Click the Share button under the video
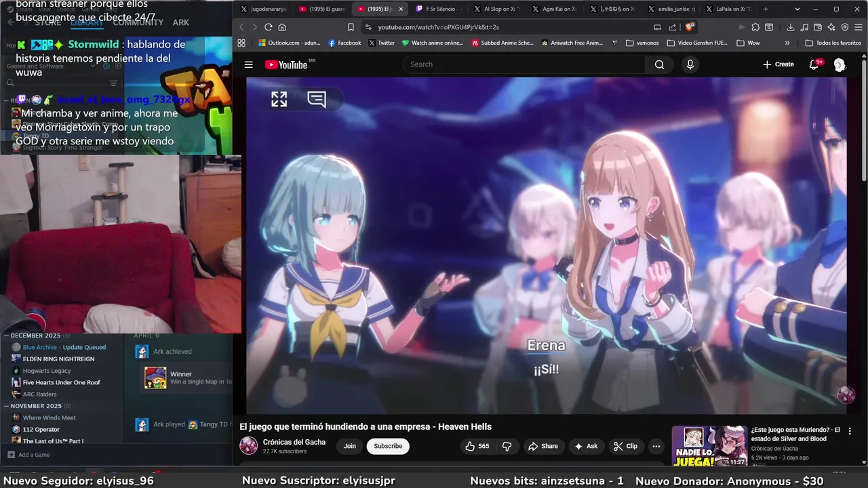Viewport: 868px width, 488px height. coord(542,446)
